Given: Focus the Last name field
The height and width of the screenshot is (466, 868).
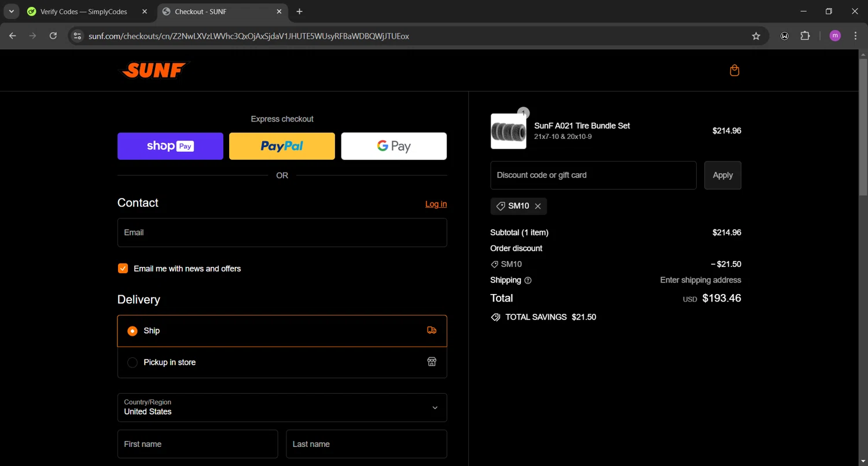Looking at the screenshot, I should pos(366,444).
